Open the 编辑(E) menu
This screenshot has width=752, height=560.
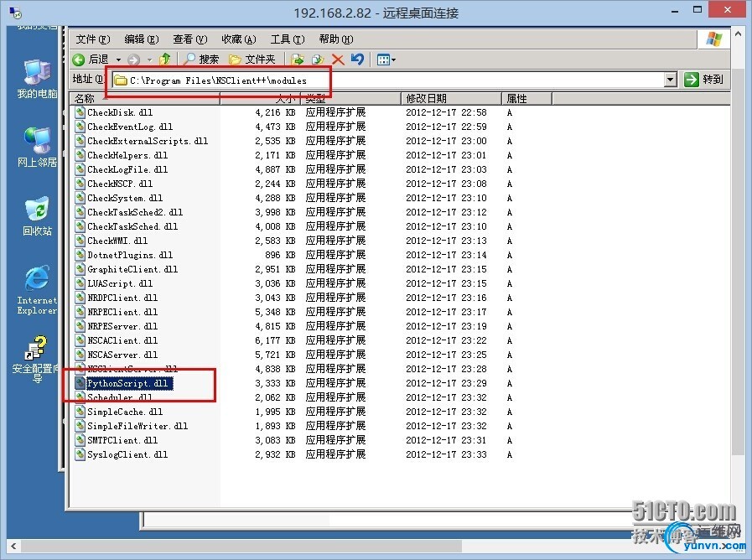[x=142, y=39]
